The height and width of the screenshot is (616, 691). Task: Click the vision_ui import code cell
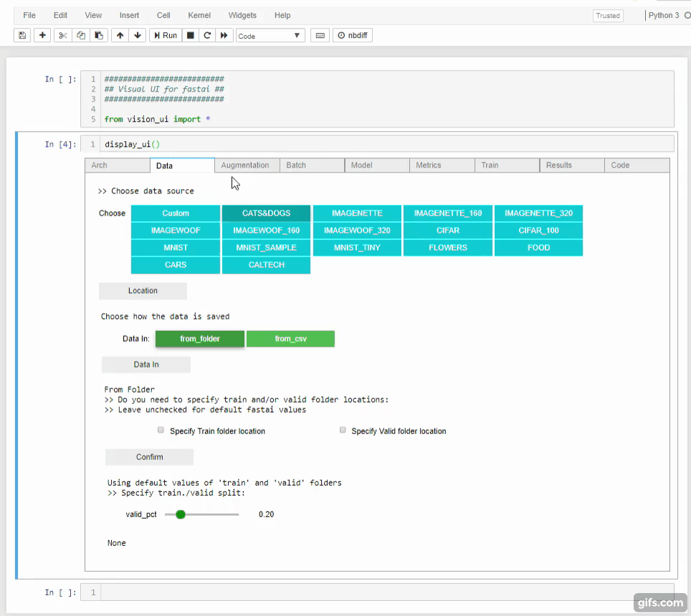coord(387,99)
